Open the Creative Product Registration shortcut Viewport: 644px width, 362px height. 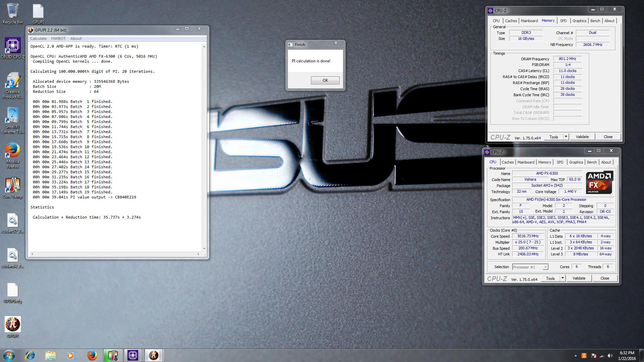[13, 85]
